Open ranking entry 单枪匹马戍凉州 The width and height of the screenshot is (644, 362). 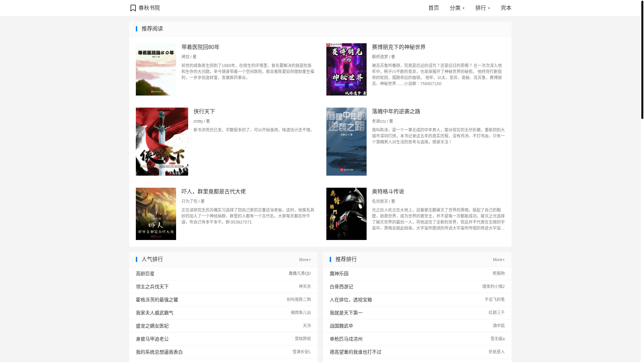(x=346, y=339)
